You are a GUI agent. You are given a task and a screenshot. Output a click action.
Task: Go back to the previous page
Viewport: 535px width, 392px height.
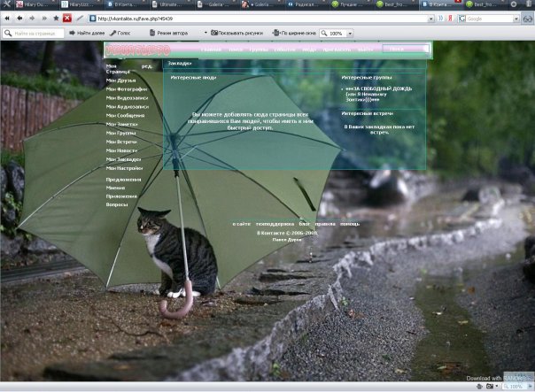[x=19, y=19]
